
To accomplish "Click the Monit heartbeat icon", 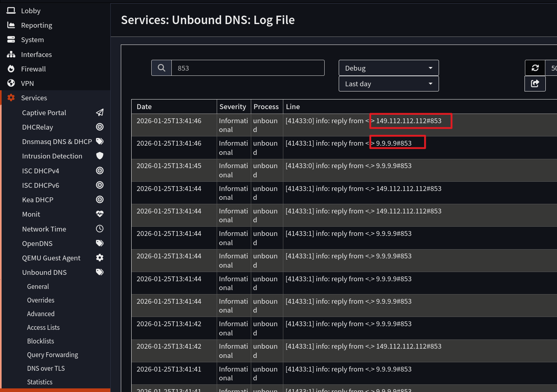I will (x=100, y=213).
